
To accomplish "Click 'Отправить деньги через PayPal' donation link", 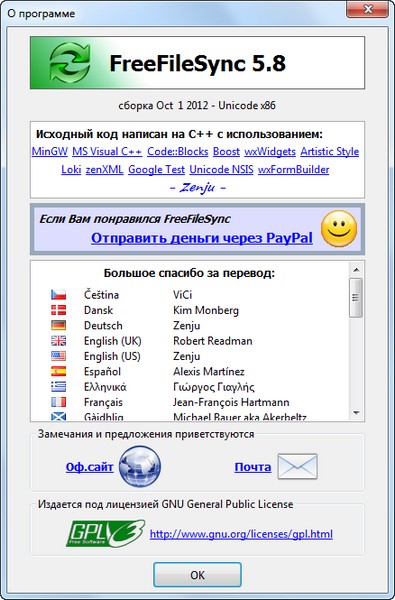I will [202, 238].
